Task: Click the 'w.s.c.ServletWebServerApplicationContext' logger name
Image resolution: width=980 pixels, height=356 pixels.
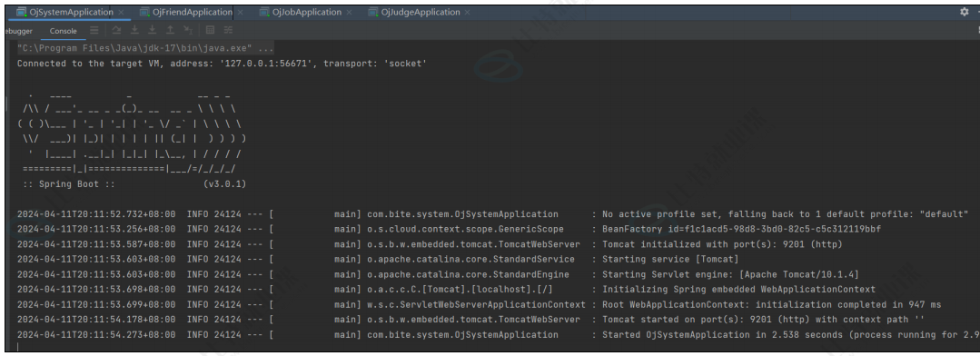Action: 476,304
